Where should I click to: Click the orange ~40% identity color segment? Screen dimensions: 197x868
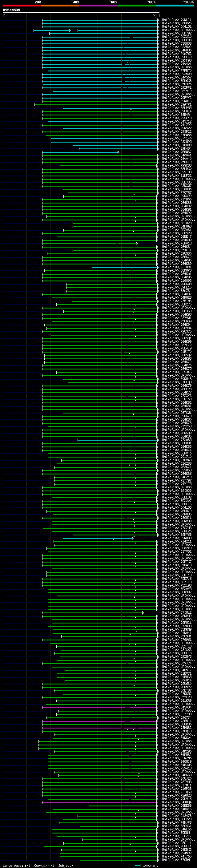(60, 6)
